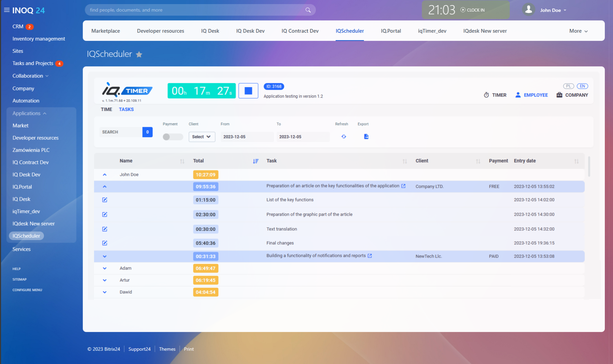The width and height of the screenshot is (613, 364).
Task: Click the refresh icon
Action: (x=344, y=137)
